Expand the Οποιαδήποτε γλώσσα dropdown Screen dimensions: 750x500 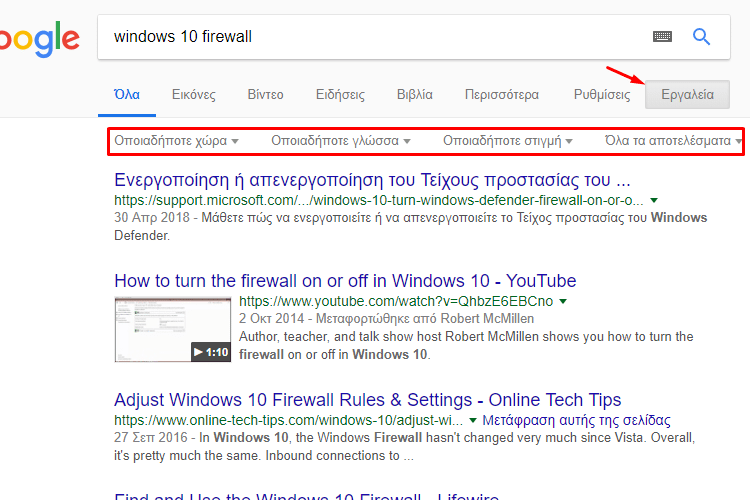pyautogui.click(x=341, y=141)
